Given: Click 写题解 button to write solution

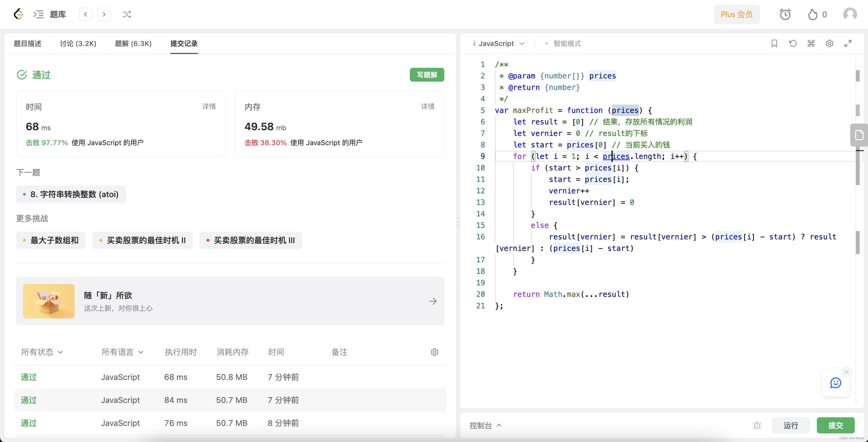Looking at the screenshot, I should (x=427, y=75).
